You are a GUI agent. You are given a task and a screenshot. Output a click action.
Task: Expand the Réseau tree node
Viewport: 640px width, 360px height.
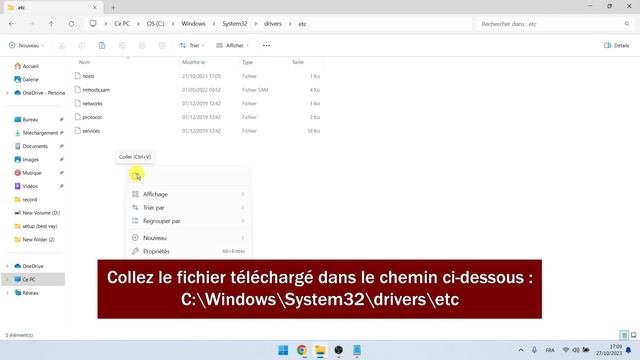(x=7, y=293)
